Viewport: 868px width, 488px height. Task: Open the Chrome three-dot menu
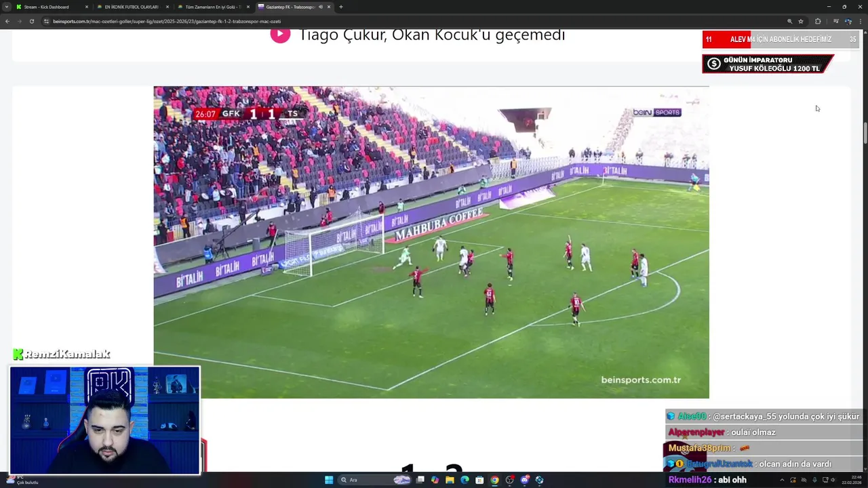[x=861, y=21]
